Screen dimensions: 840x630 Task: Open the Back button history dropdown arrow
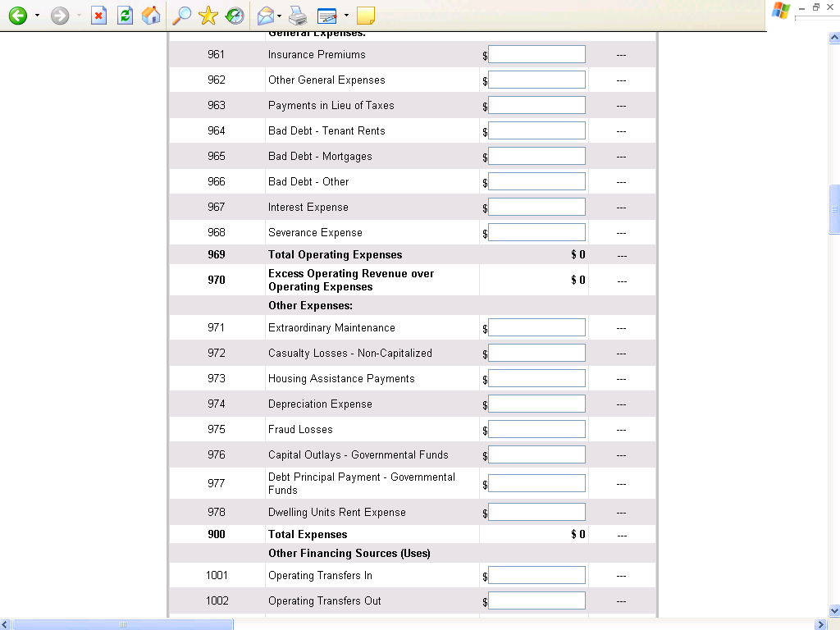[37, 16]
